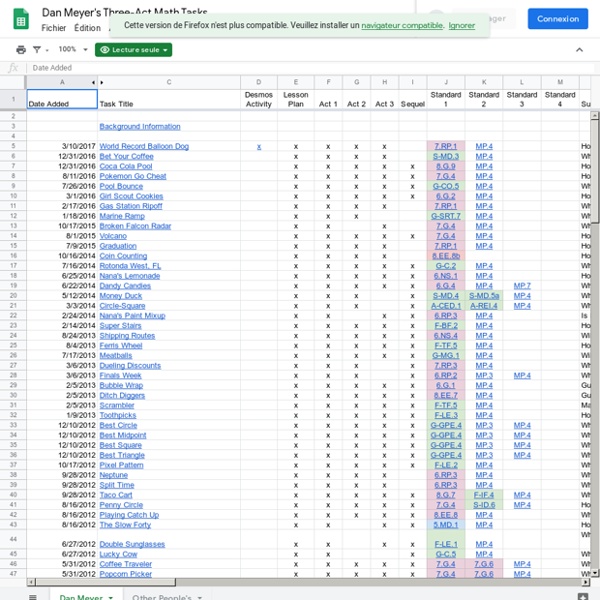Viewport: 600px width, 600px height.
Task: Open the A-CED.1 standard link
Action: [445, 306]
